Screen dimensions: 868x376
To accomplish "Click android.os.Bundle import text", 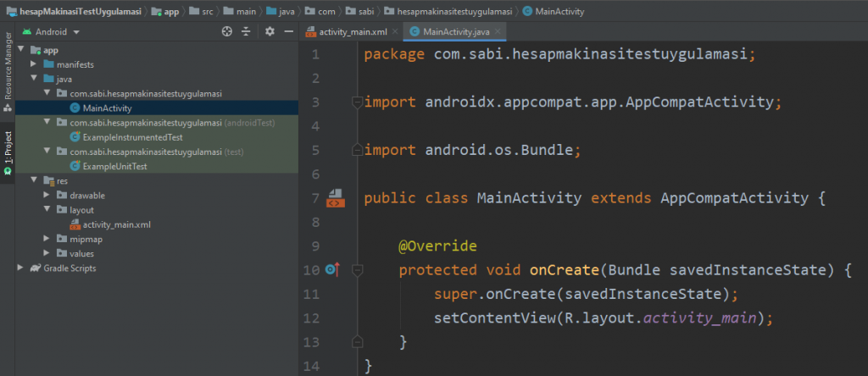I will pyautogui.click(x=498, y=150).
